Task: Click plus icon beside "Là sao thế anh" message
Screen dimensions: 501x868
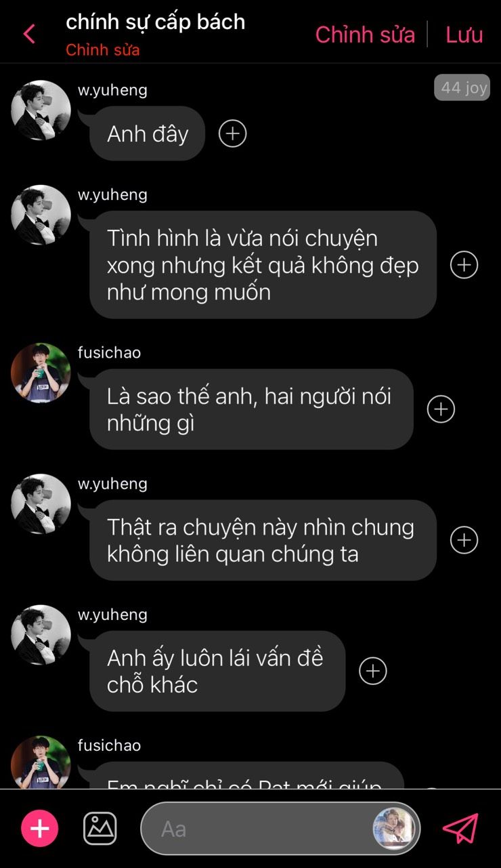Action: tap(441, 409)
